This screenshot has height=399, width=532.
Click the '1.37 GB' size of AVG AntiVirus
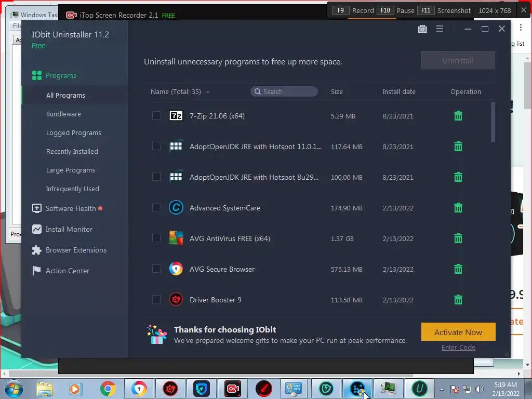(342, 238)
